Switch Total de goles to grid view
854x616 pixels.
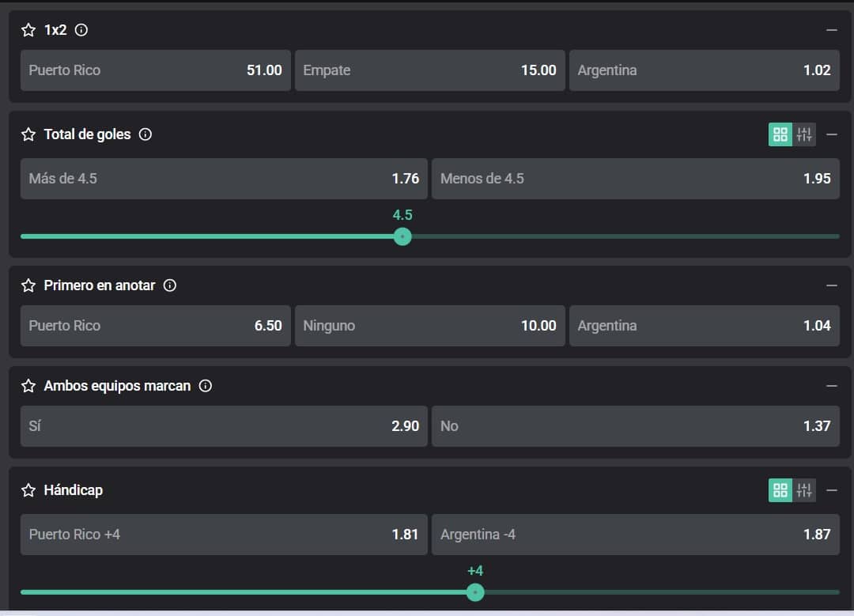[x=780, y=134]
